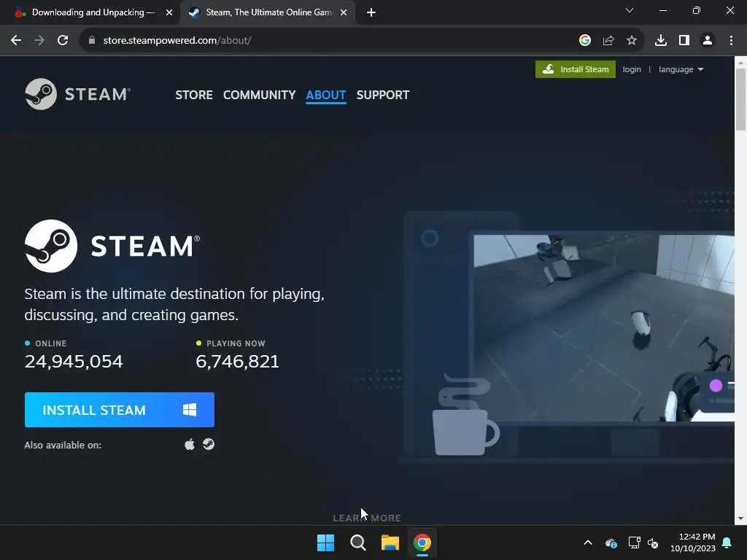Click the Portal gameplay video preview
The image size is (747, 560).
603,327
